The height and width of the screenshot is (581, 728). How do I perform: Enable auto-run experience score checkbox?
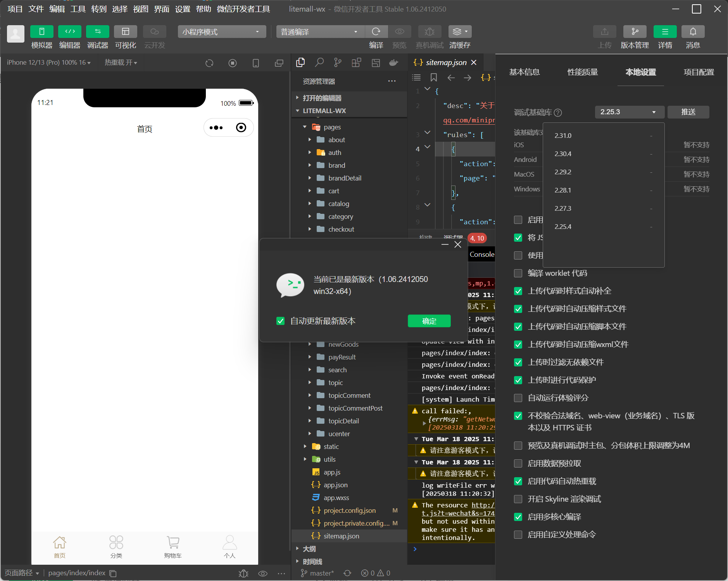518,398
